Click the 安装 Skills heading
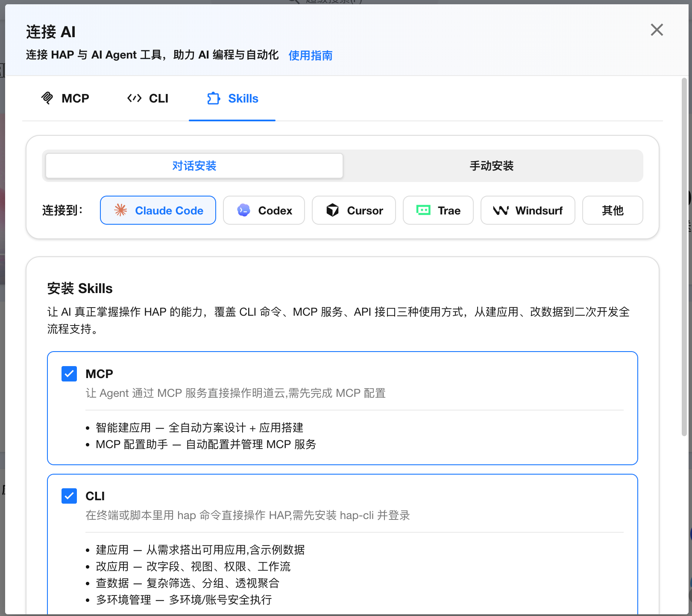Viewport: 692px width, 616px height. 80,288
